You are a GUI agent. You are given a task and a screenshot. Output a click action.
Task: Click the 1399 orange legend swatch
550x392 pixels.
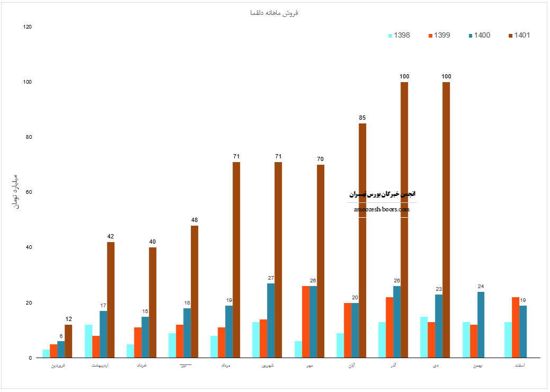[x=430, y=35]
